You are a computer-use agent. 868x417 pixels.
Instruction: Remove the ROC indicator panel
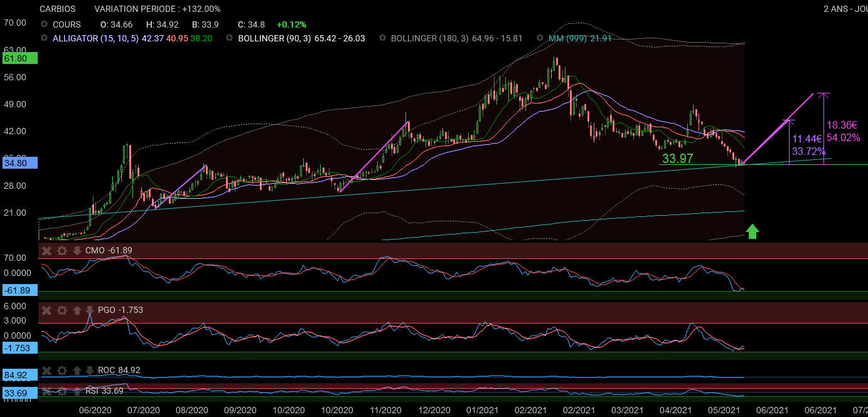tap(46, 371)
